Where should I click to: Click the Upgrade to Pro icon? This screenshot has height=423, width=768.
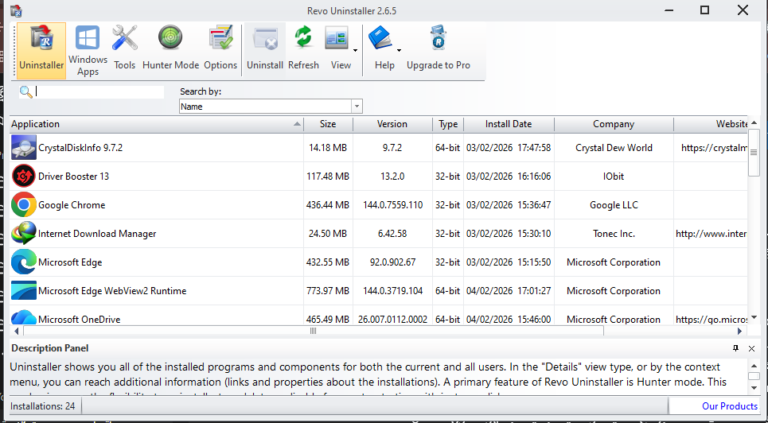coord(438,38)
